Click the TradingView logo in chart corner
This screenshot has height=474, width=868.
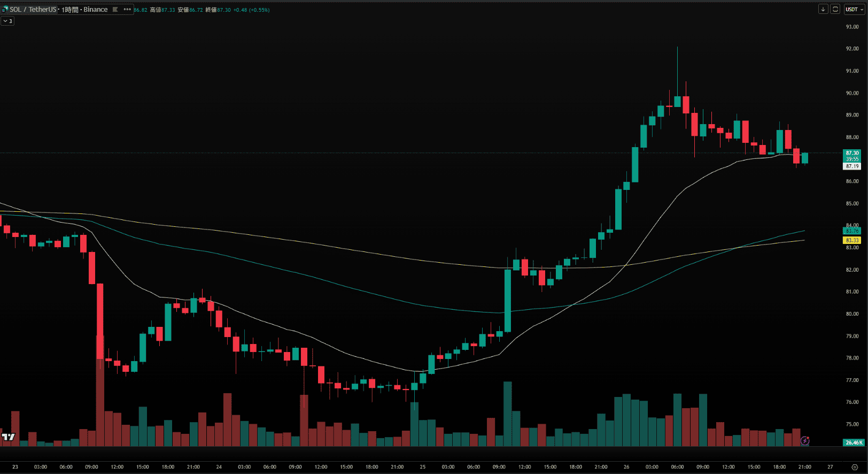point(8,437)
